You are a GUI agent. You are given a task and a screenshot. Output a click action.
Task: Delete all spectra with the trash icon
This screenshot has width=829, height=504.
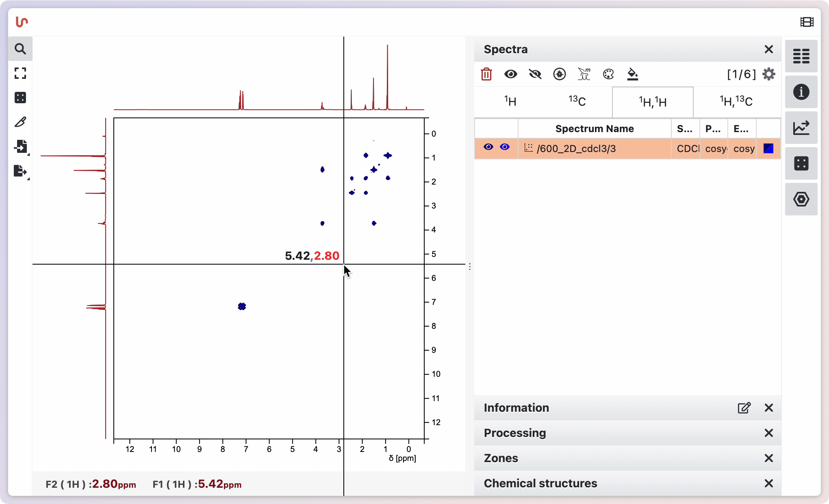click(486, 74)
